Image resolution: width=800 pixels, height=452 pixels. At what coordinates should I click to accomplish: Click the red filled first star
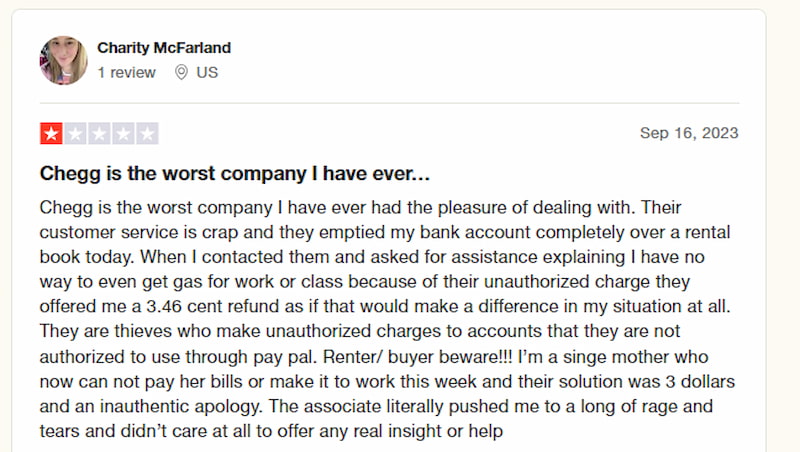pos(51,134)
